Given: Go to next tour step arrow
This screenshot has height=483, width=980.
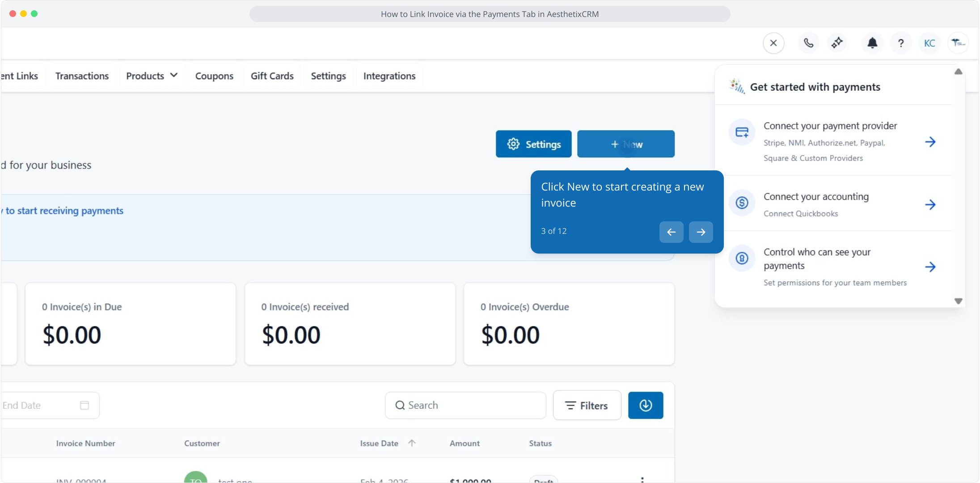Looking at the screenshot, I should [701, 232].
